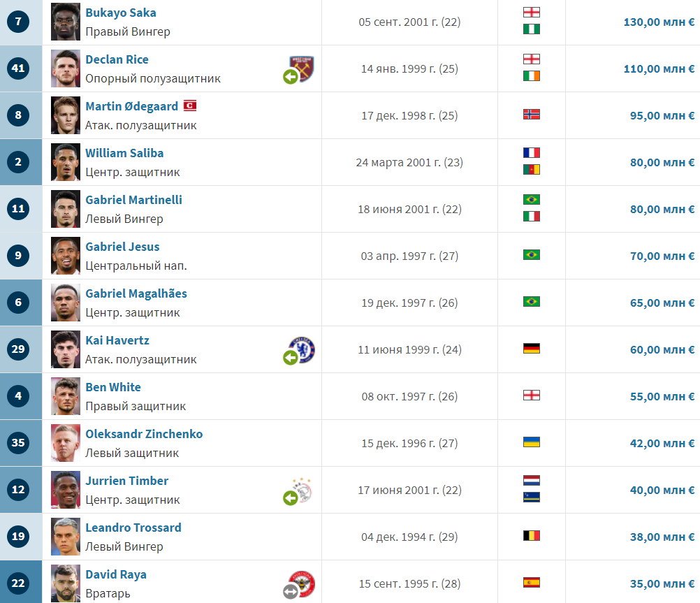Click Declan Rice 110,00 млн € market value
Viewport: 700px width, 603px height.
coord(659,68)
